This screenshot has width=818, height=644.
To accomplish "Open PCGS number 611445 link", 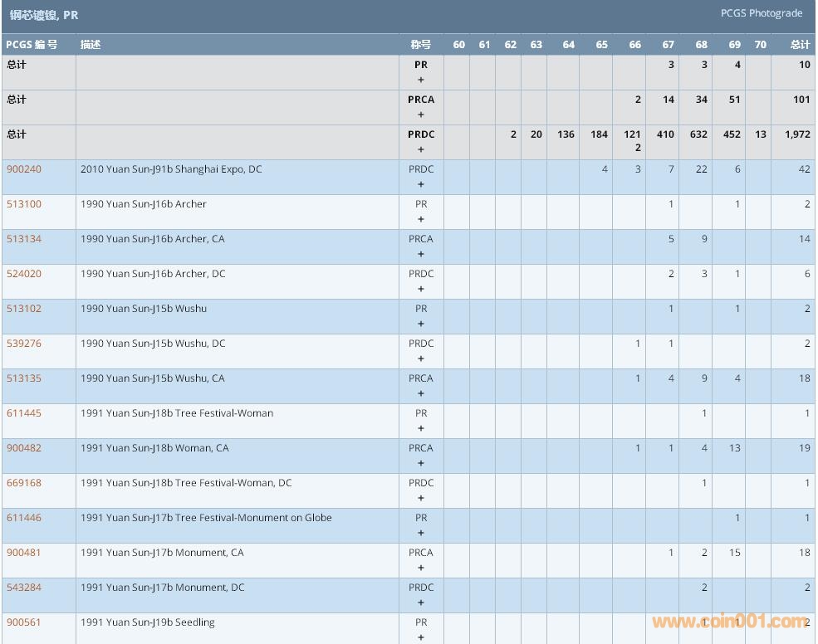I will pos(24,413).
